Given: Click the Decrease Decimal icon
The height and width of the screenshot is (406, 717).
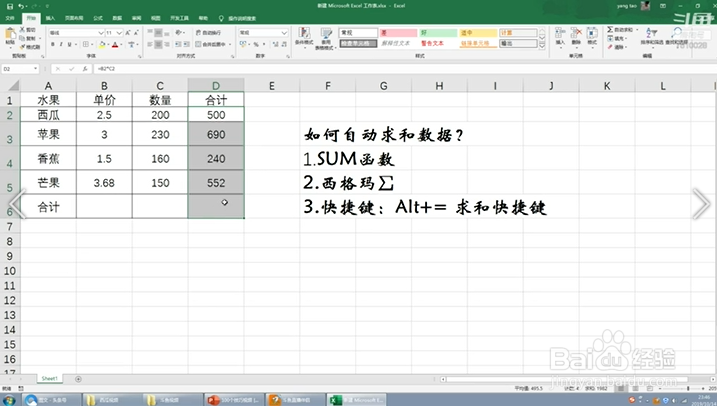Looking at the screenshot, I should 284,44.
